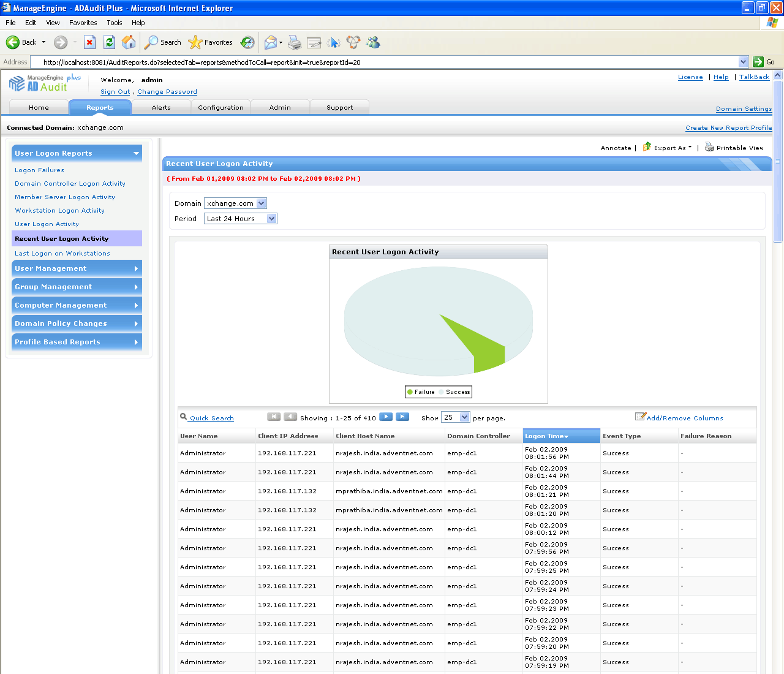The image size is (784, 674).
Task: Click the Quick Search magnifier icon
Action: 183,417
